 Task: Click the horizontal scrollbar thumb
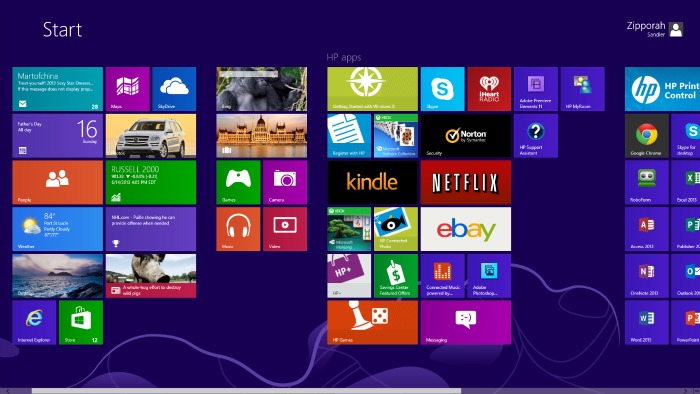[x=246, y=391]
